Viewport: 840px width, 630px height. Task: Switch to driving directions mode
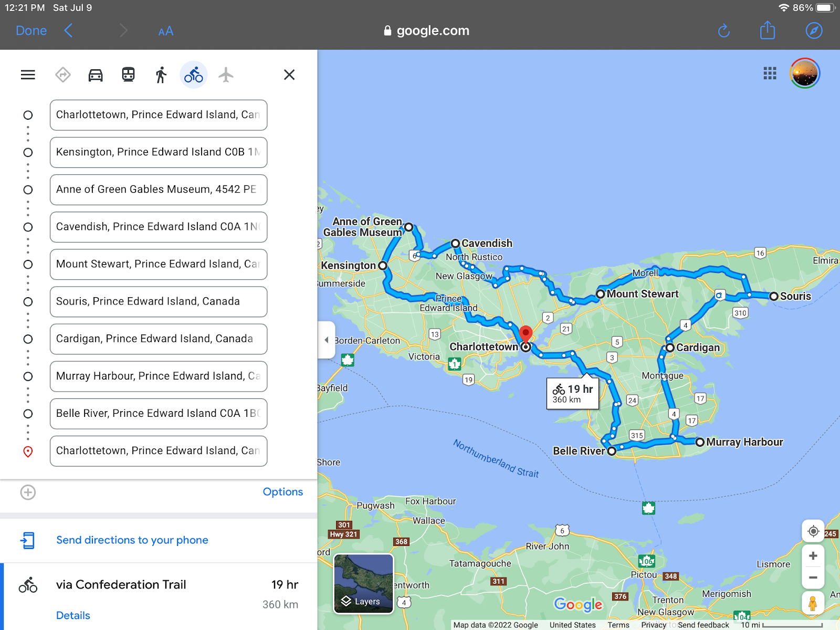[x=96, y=75]
